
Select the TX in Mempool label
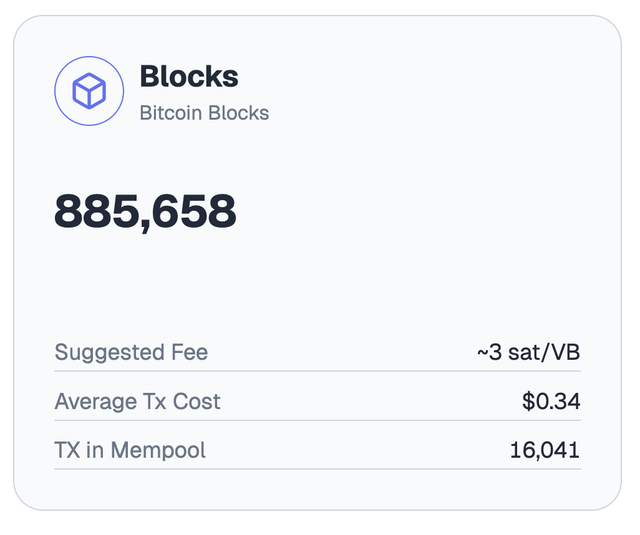[130, 451]
